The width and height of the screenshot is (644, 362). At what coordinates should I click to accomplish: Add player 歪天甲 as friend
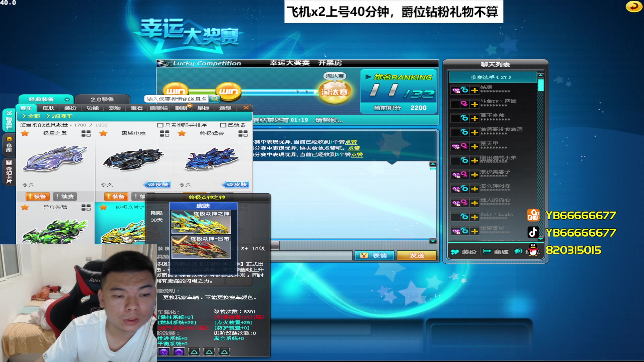[474, 147]
